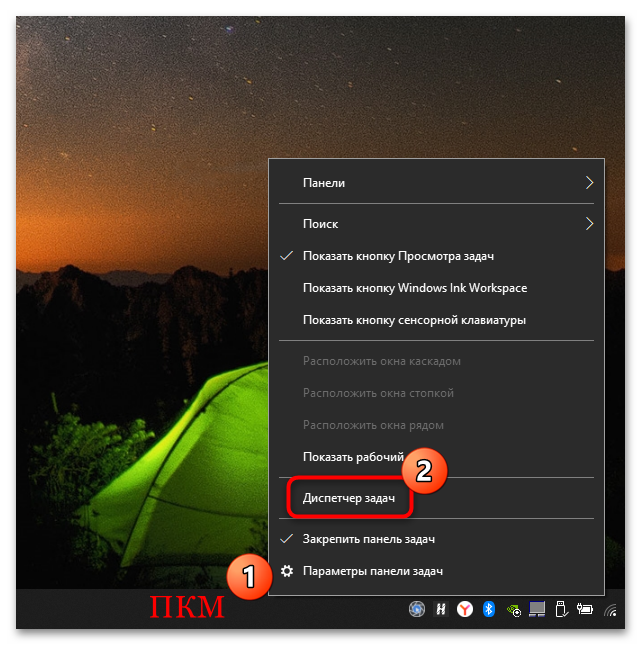Click the Wi-Fi network tray icon
This screenshot has width=641, height=645.
tap(610, 609)
